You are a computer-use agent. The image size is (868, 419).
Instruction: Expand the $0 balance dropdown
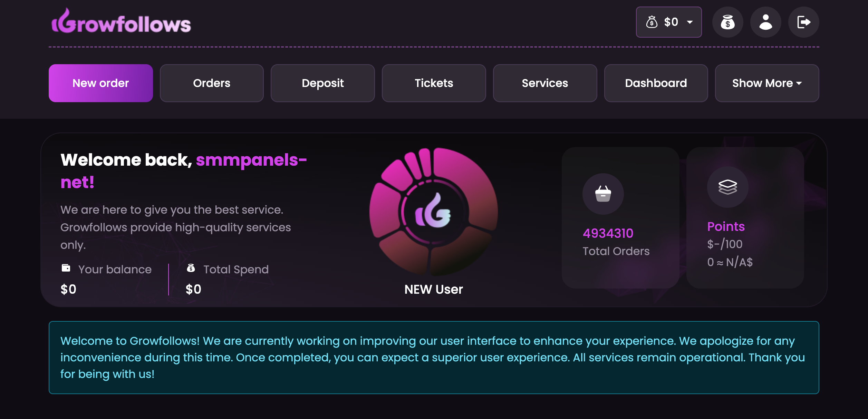coord(668,22)
